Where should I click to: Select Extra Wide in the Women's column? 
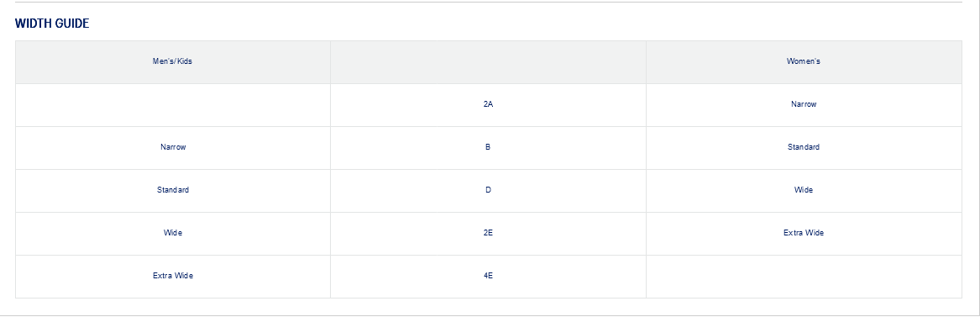click(804, 233)
